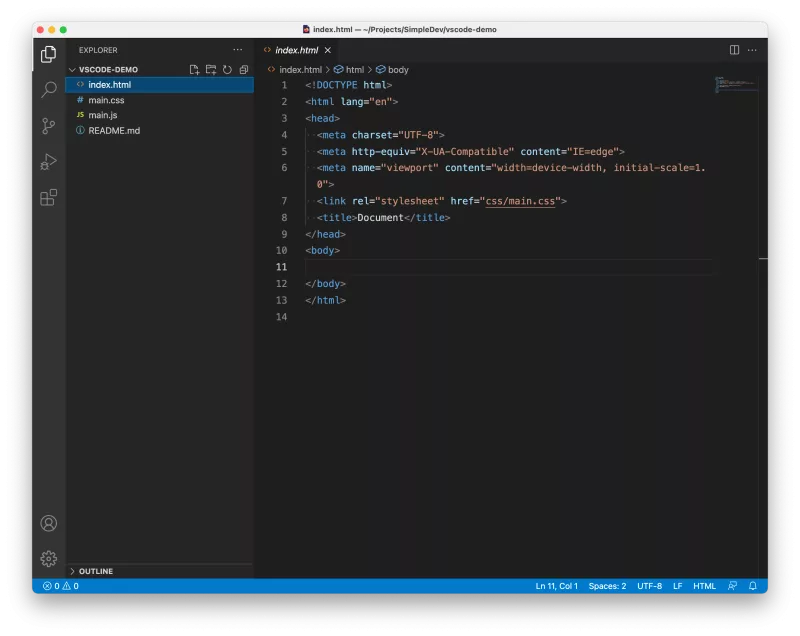Collapse the VSCODE-DEMO folder
The width and height of the screenshot is (800, 636).
(x=72, y=69)
